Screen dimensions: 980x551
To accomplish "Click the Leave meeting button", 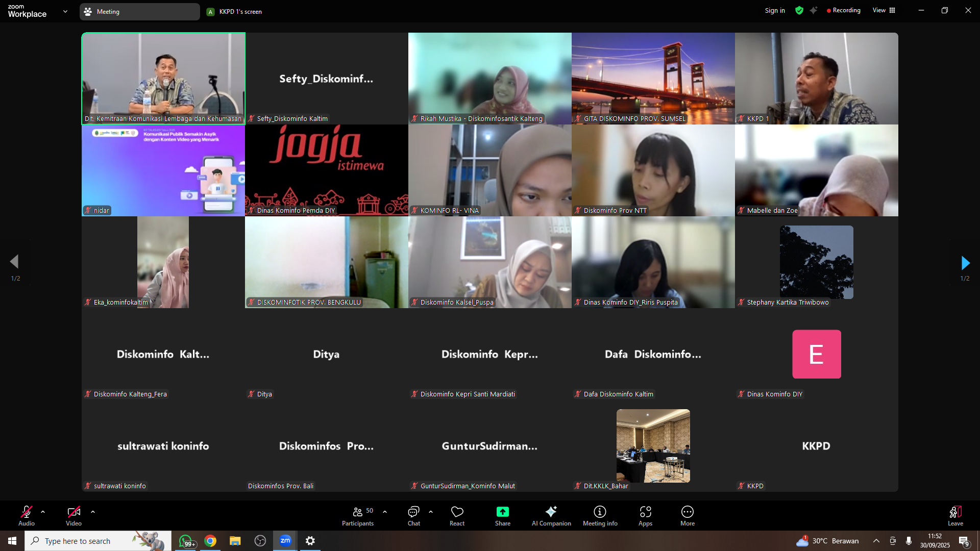I will (955, 515).
